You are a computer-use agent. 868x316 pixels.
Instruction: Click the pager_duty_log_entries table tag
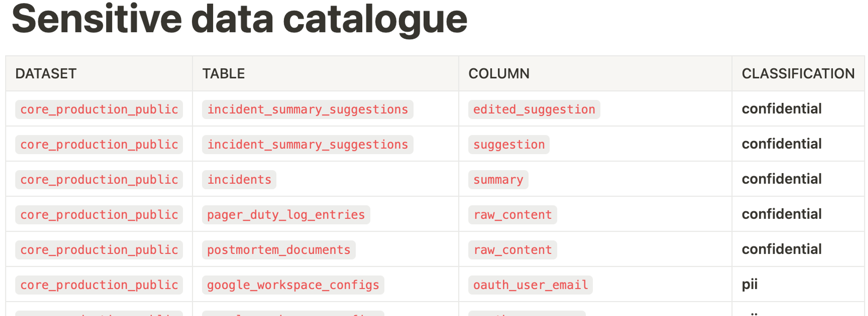click(286, 215)
